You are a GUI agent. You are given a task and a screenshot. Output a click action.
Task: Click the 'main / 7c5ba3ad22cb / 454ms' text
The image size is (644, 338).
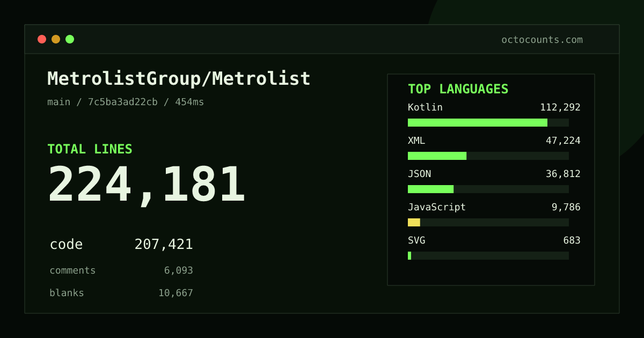coord(126,102)
